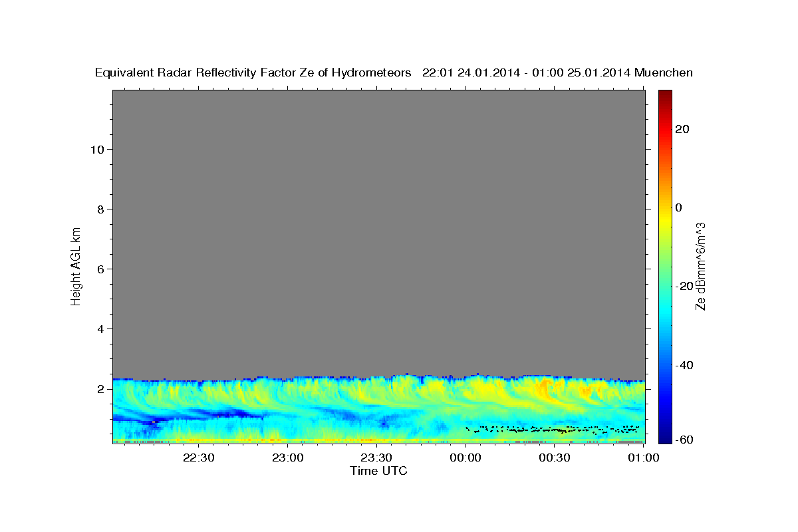Viewport: 798px width, 532px height.
Task: Click the colorbar label 20
Action: (682, 130)
